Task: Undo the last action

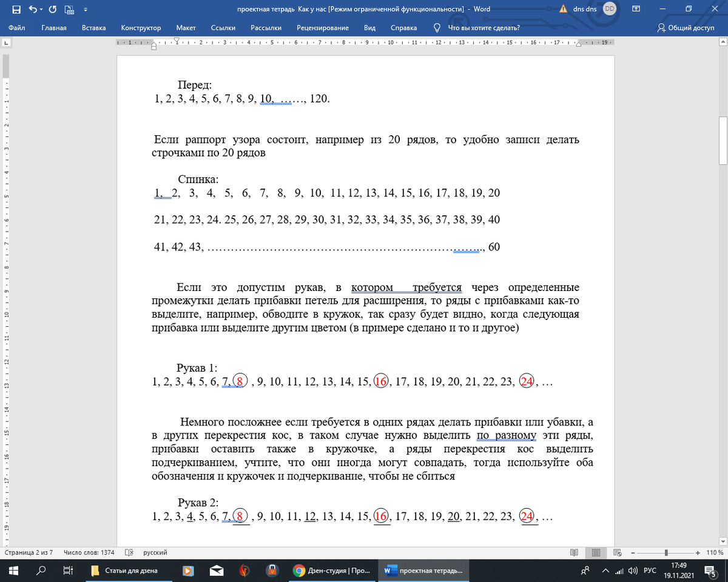Action: (x=32, y=9)
